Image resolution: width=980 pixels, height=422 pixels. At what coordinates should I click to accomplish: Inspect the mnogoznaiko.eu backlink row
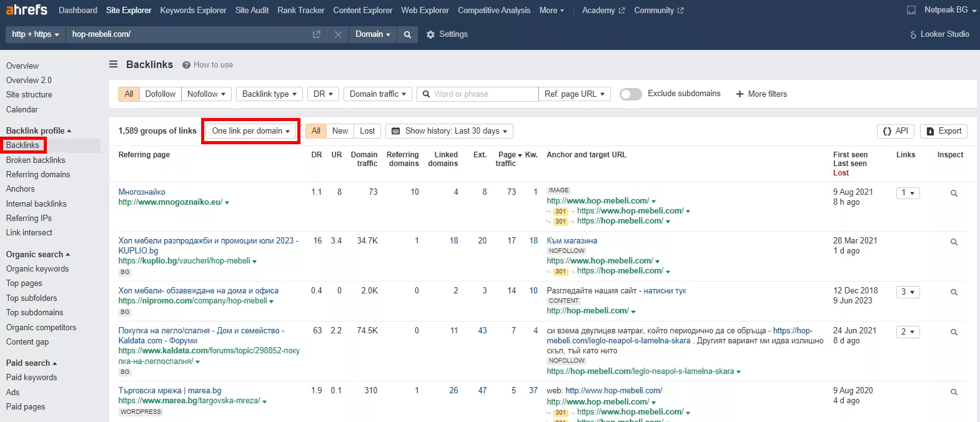[x=954, y=194]
